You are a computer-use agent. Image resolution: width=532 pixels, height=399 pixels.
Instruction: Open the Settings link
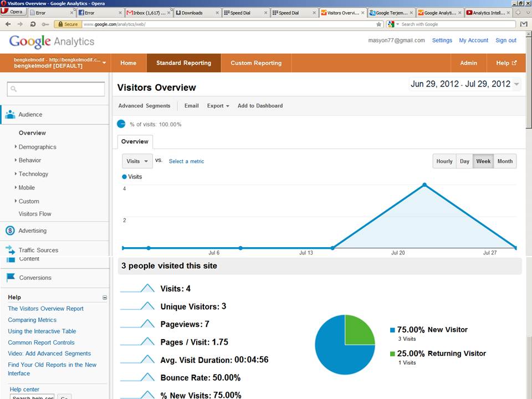click(x=442, y=40)
